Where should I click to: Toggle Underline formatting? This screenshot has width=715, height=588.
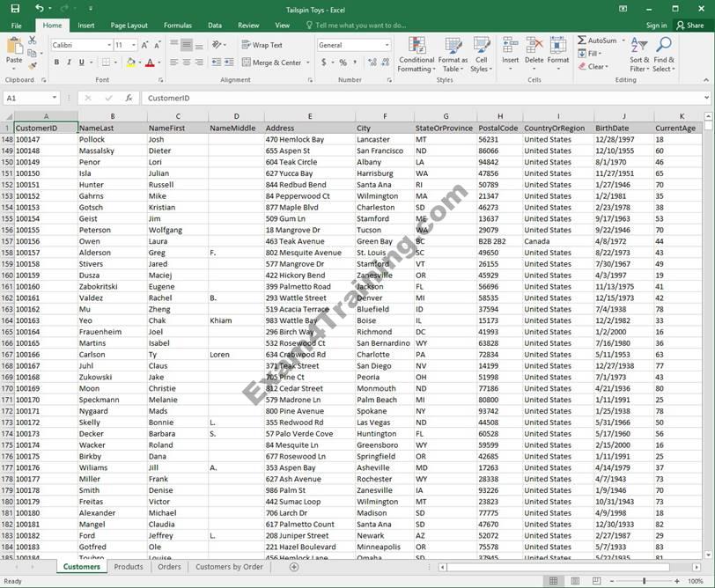click(x=83, y=62)
